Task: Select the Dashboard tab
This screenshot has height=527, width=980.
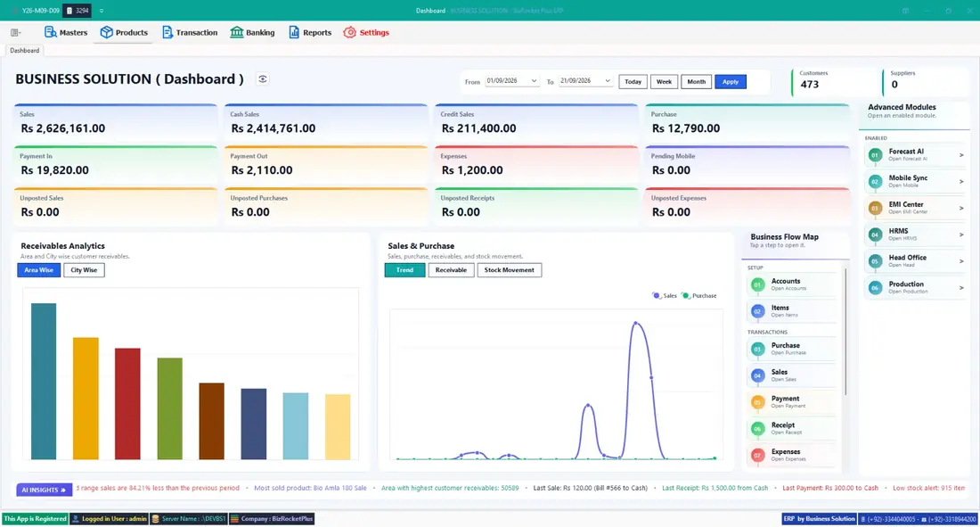Action: (24, 51)
